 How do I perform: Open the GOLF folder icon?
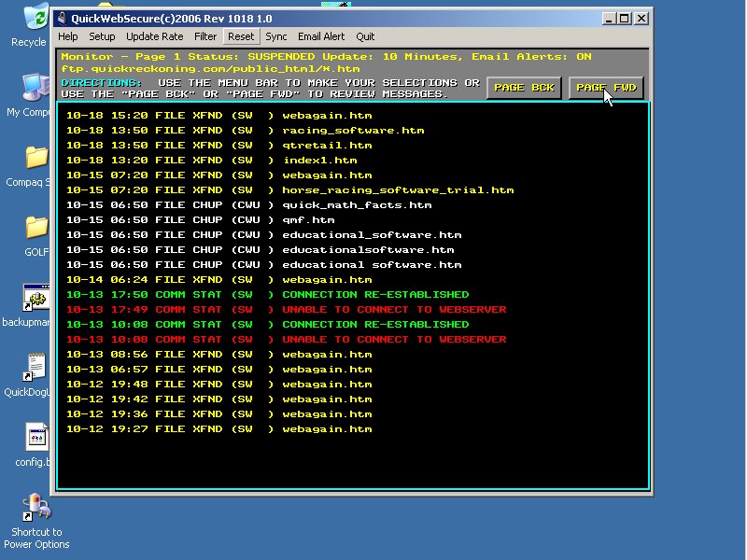pyautogui.click(x=35, y=227)
